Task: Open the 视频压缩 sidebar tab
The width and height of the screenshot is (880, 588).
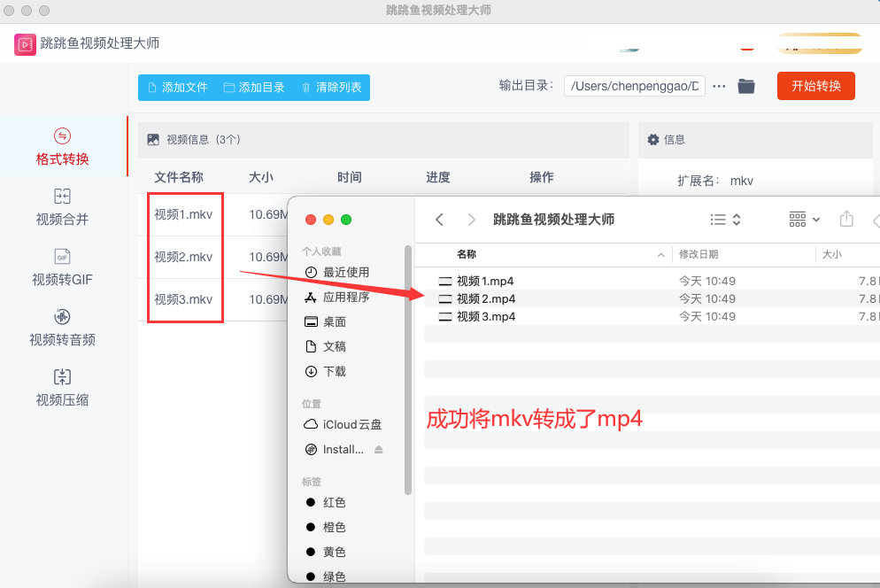Action: (x=62, y=388)
